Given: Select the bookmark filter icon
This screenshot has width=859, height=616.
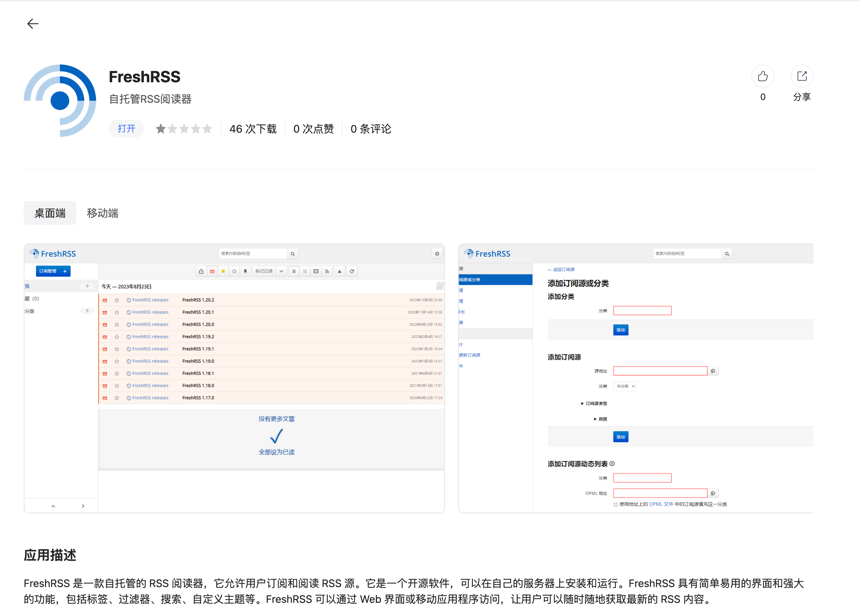Looking at the screenshot, I should pyautogui.click(x=246, y=271).
